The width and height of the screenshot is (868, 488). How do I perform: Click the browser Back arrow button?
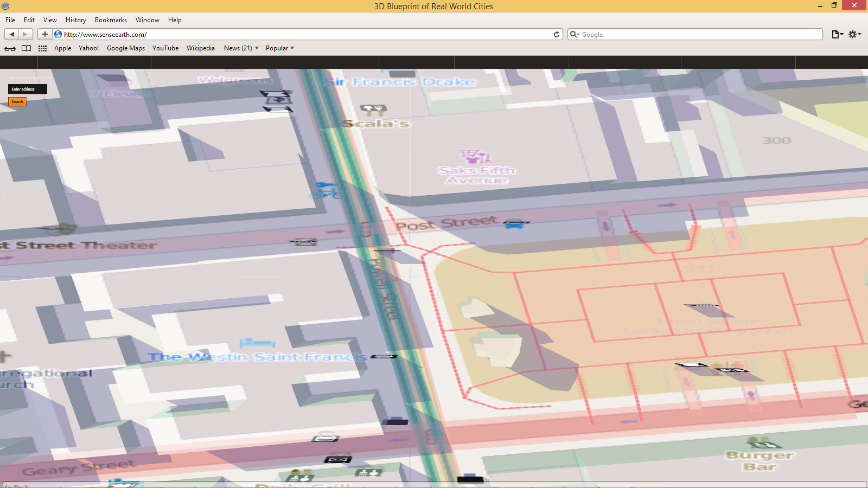point(11,34)
